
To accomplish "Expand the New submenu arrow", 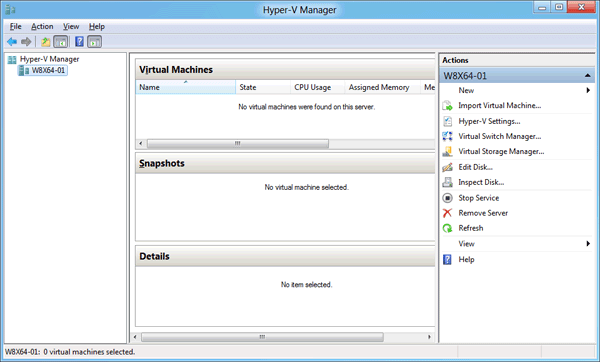I will (588, 90).
